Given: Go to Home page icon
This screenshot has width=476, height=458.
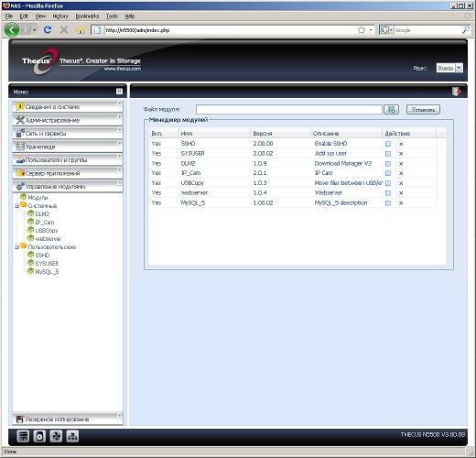Looking at the screenshot, I should click(81, 30).
